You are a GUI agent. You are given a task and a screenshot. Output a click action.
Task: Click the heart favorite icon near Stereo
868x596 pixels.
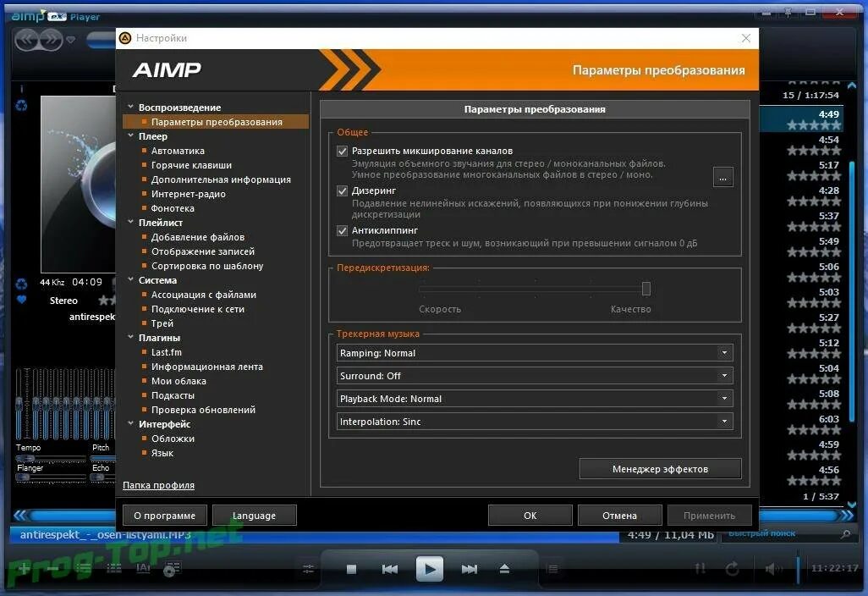pyautogui.click(x=22, y=300)
